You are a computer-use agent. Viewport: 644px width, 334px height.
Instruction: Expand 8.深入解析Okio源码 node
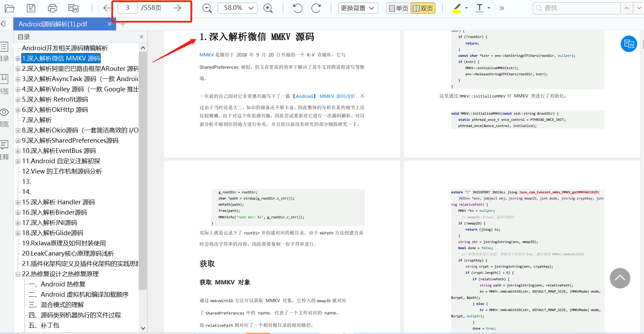[x=18, y=130]
